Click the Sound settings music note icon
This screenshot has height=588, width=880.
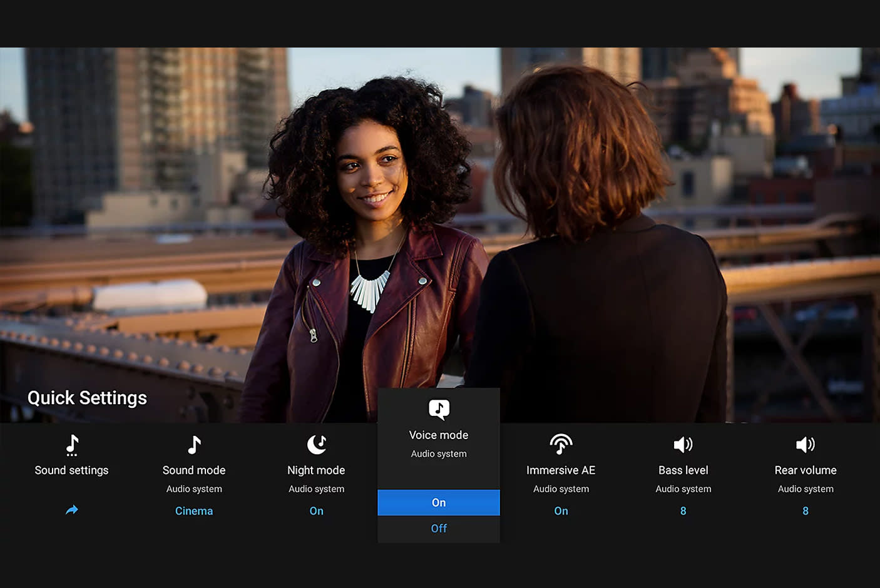tap(72, 445)
